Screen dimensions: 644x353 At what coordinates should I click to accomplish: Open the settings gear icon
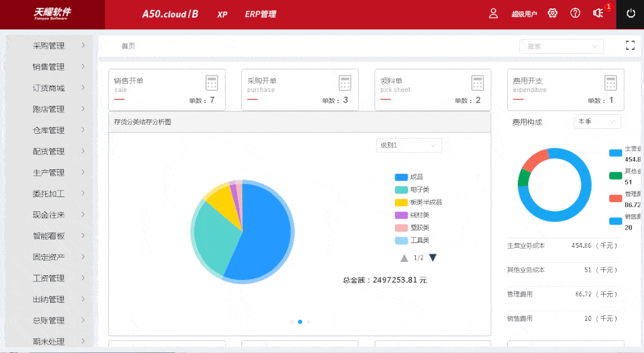click(553, 14)
